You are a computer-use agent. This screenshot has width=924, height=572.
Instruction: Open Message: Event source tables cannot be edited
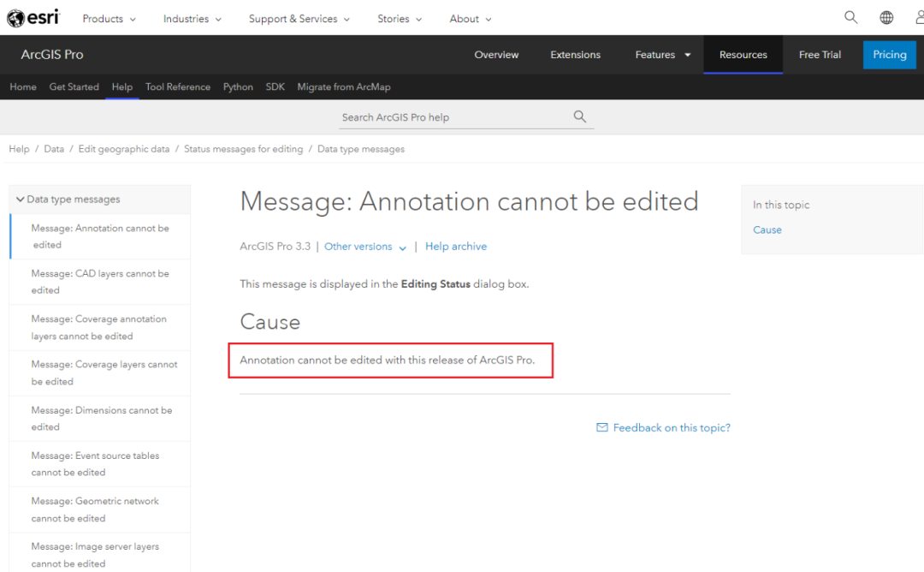100,463
